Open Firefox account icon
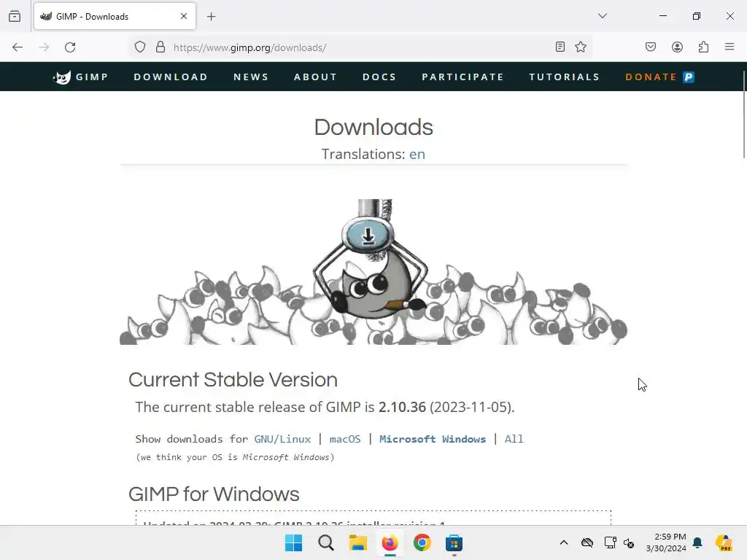The height and width of the screenshot is (560, 747). click(677, 47)
